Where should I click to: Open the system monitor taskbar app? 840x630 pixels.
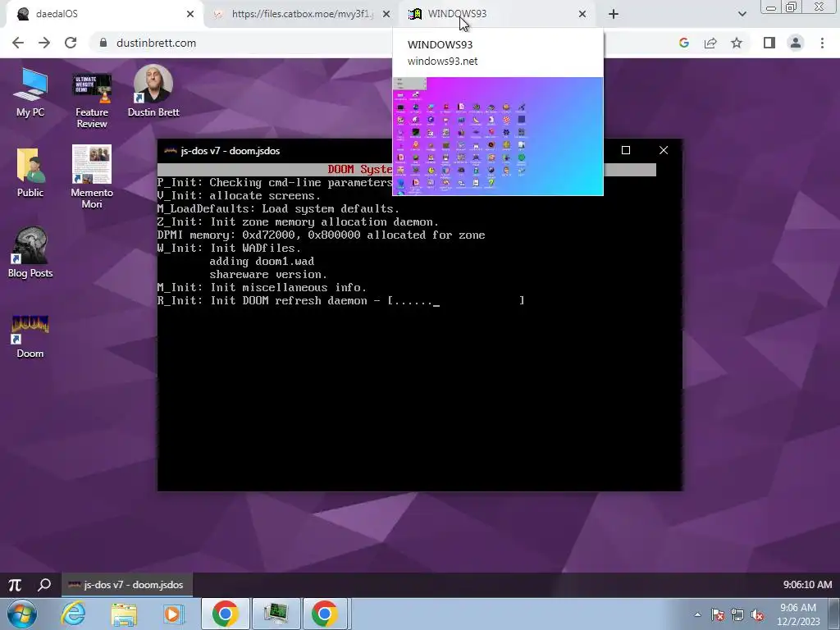pyautogui.click(x=276, y=614)
